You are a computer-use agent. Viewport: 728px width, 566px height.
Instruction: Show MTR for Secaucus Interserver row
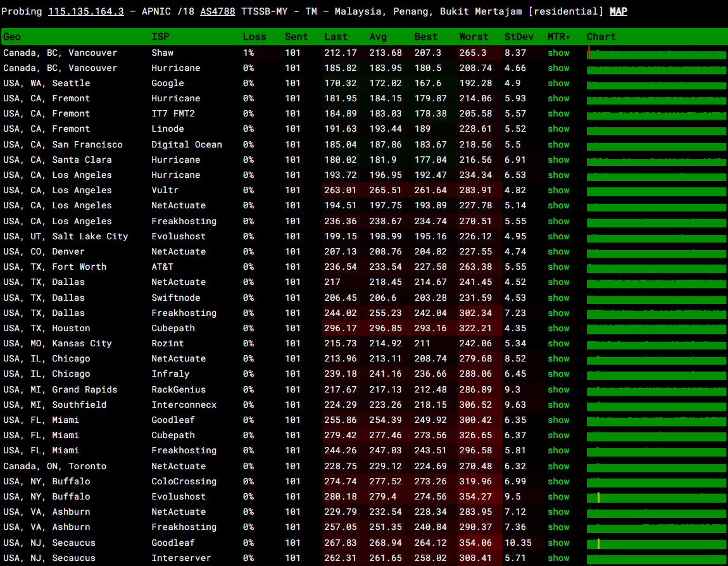[x=558, y=558]
